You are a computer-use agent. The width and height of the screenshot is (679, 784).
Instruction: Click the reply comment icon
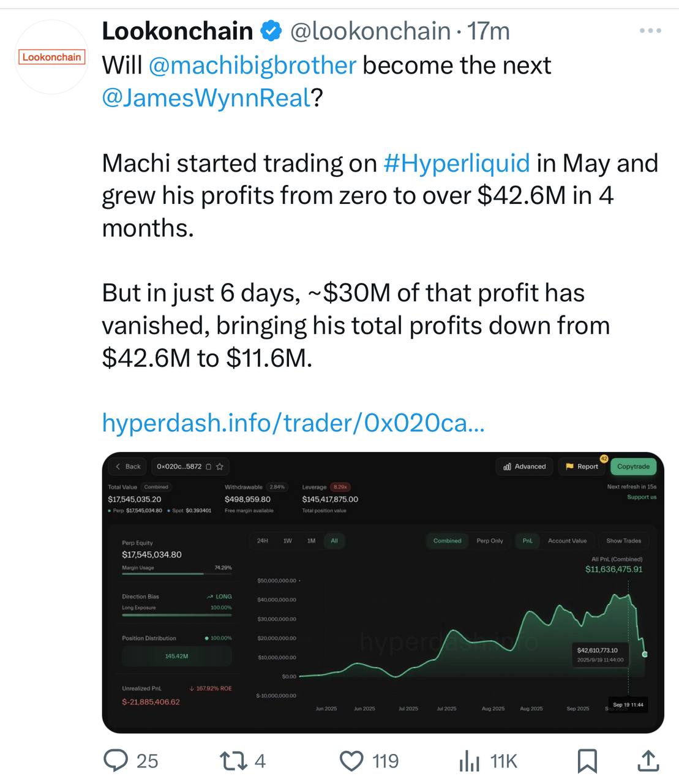click(115, 761)
